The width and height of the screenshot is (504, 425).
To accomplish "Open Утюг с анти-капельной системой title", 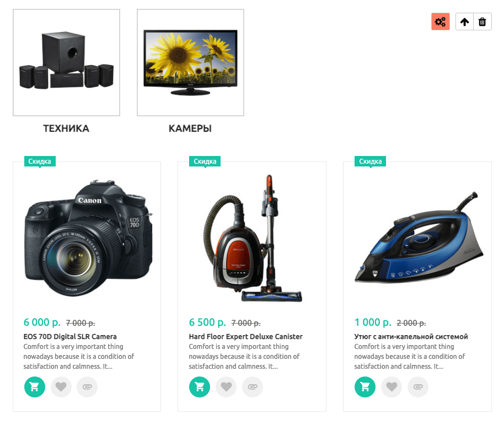I will tap(411, 337).
